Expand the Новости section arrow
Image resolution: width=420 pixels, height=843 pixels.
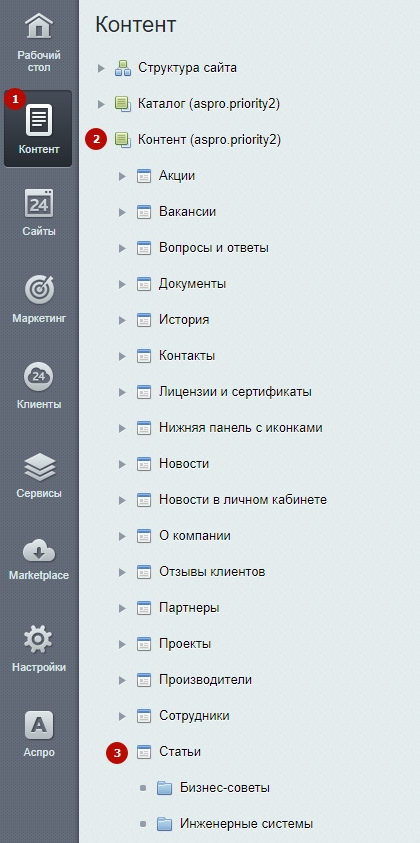122,465
